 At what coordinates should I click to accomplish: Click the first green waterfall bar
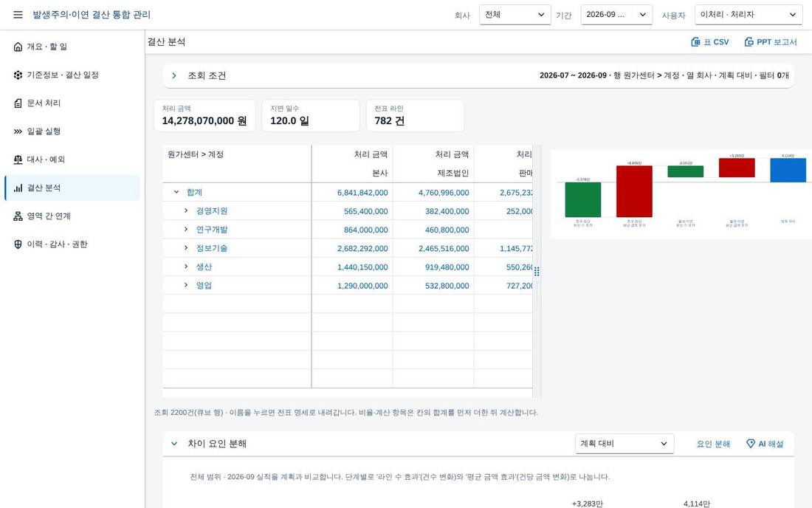point(582,199)
